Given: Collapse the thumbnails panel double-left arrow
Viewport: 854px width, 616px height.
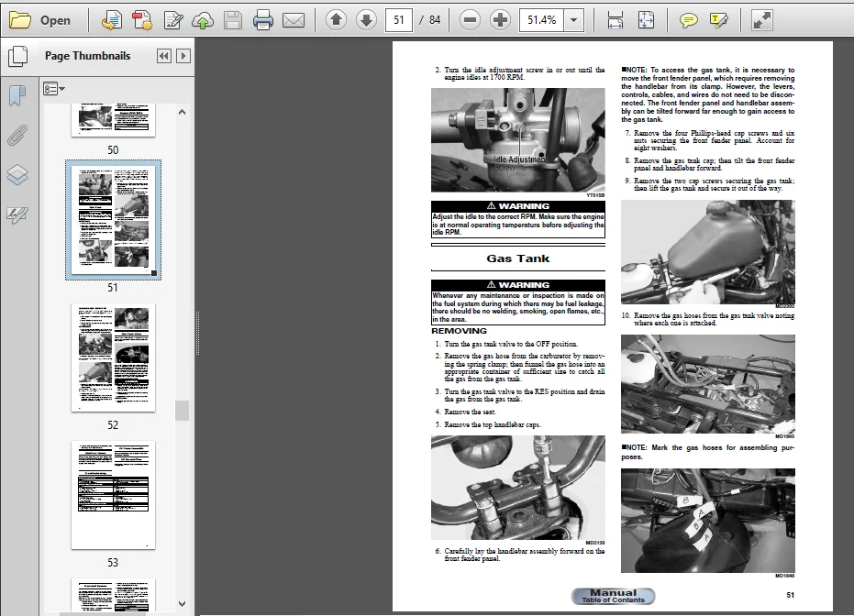Looking at the screenshot, I should pyautogui.click(x=164, y=56).
